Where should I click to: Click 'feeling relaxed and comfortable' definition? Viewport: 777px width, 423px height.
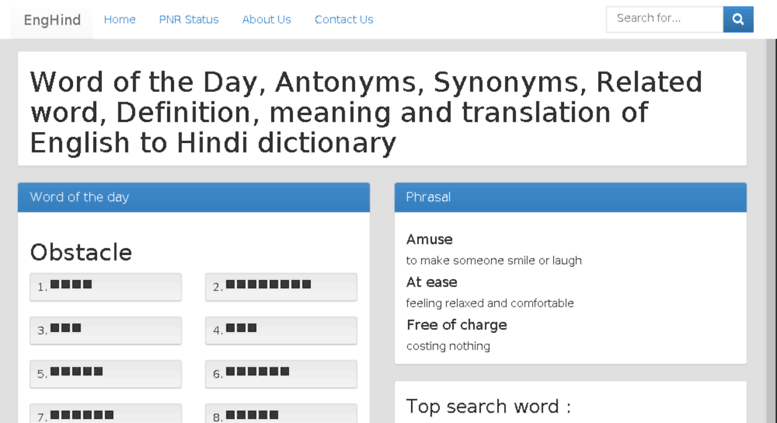tap(490, 303)
